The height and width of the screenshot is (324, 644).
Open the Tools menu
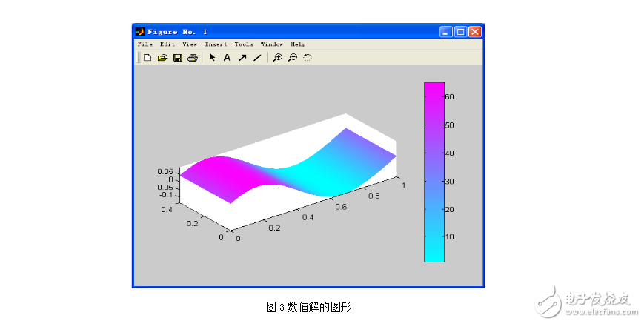pos(244,44)
